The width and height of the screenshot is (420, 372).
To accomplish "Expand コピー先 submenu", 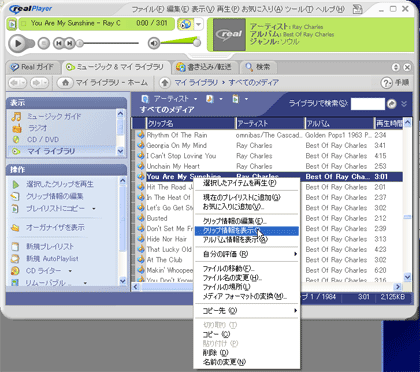I will click(x=247, y=311).
